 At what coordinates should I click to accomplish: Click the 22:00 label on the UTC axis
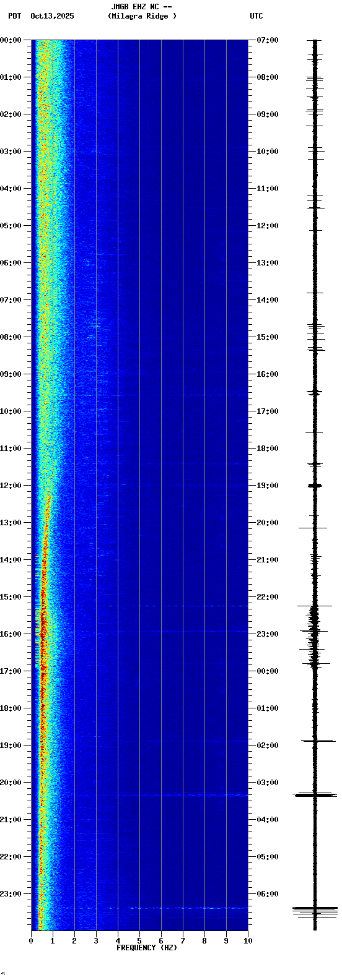pos(268,597)
